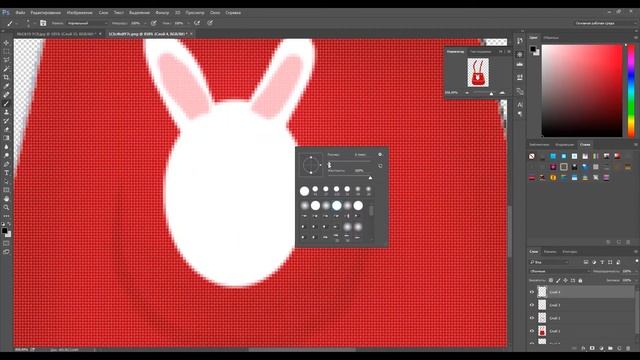640x360 pixels.
Task: Select the Dodge tool
Action: tap(6, 155)
